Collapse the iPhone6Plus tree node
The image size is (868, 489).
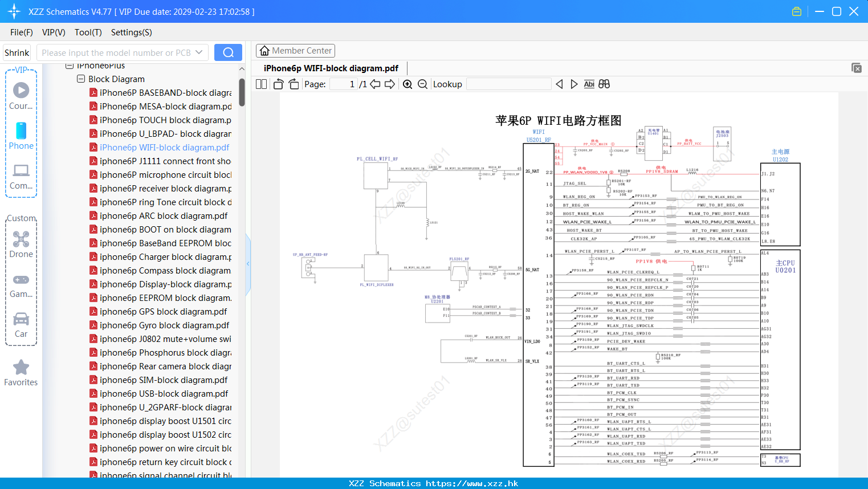(70, 66)
